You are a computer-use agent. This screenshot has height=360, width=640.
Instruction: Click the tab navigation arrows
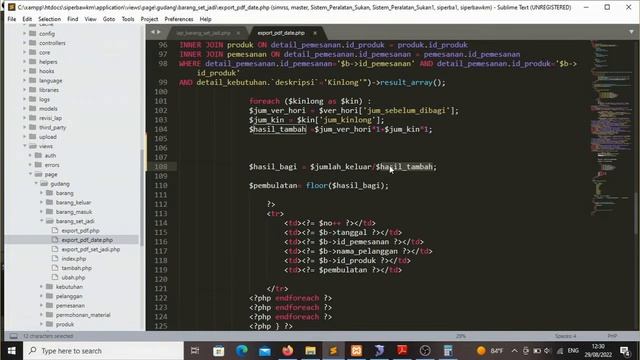pos(155,32)
